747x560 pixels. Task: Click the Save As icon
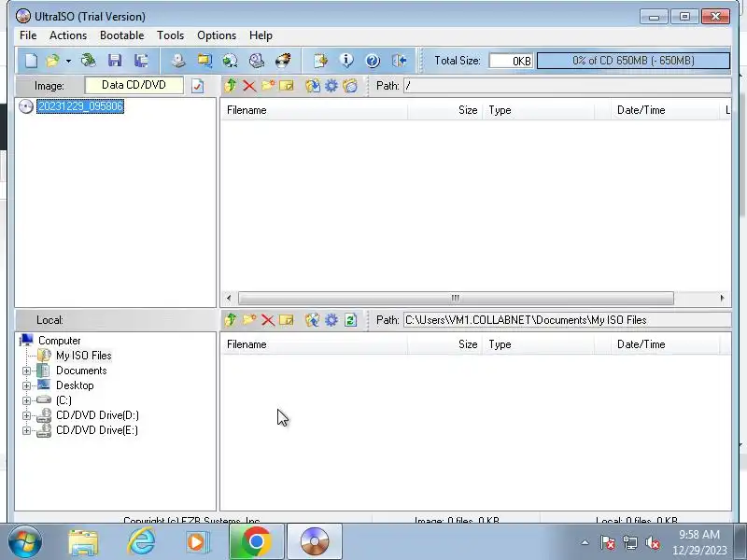tap(141, 61)
